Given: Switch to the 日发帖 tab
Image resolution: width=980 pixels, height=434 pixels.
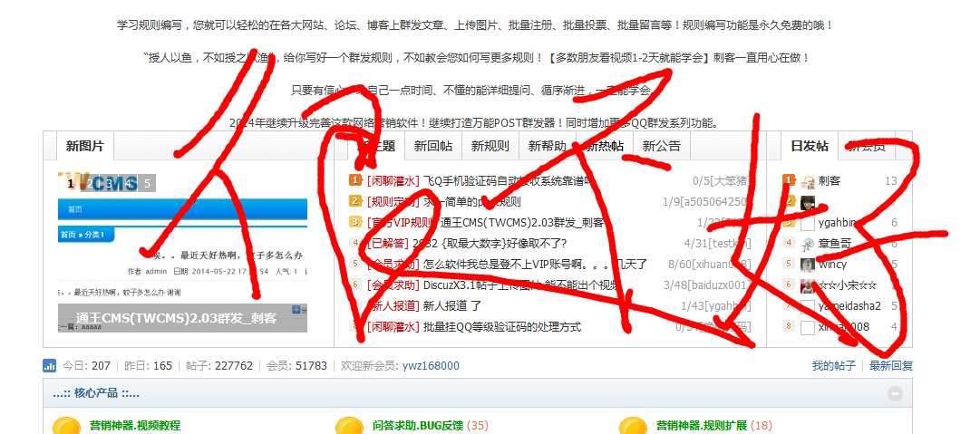Looking at the screenshot, I should coord(810,146).
